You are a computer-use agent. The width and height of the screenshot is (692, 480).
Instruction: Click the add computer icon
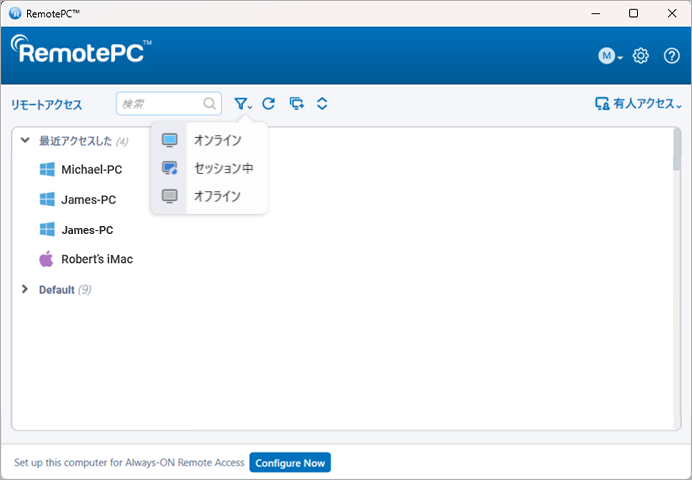tap(297, 104)
